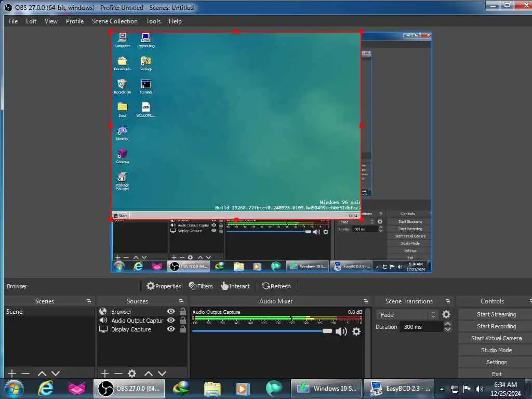Add a new source with the plus icon
This screenshot has height=399, width=532.
pyautogui.click(x=105, y=374)
